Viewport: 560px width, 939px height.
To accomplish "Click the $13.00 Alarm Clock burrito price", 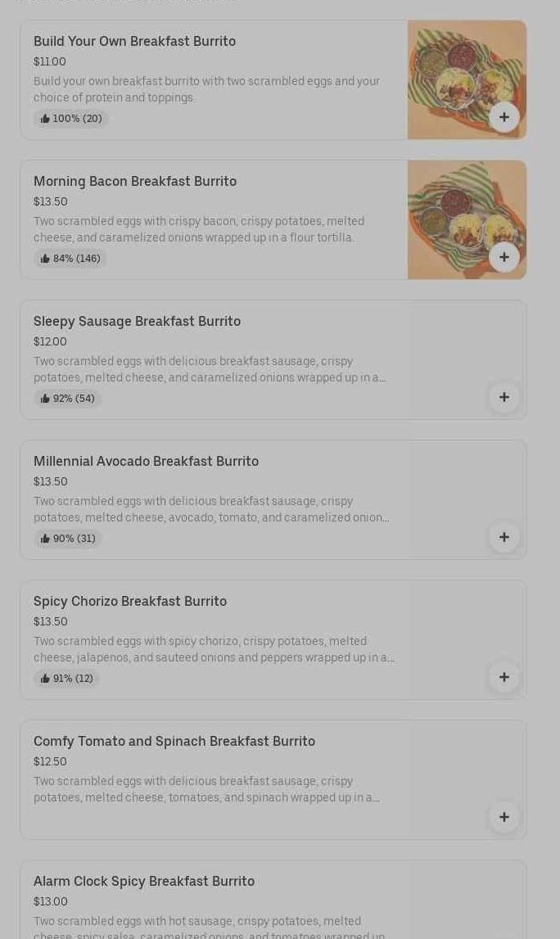I will click(51, 901).
